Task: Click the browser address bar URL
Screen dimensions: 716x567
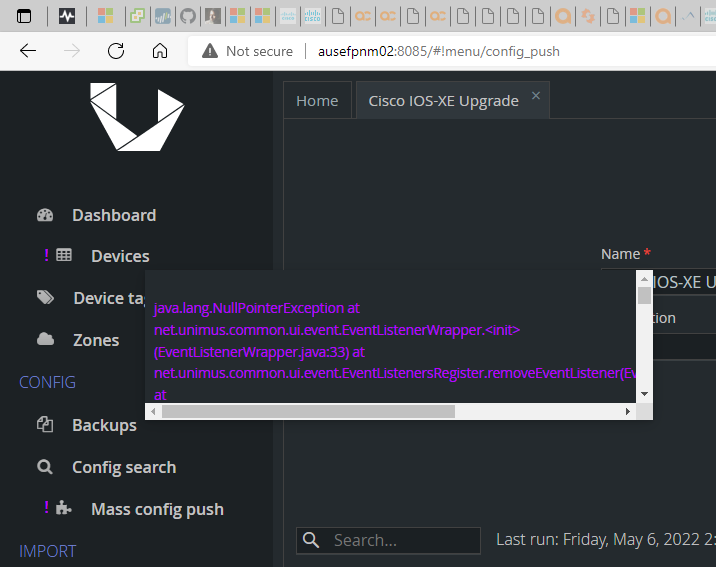Action: coord(439,51)
